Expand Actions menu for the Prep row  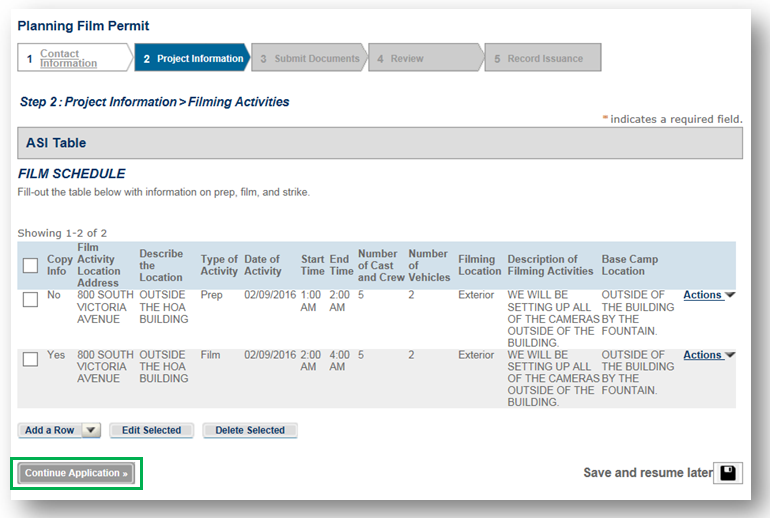click(708, 295)
